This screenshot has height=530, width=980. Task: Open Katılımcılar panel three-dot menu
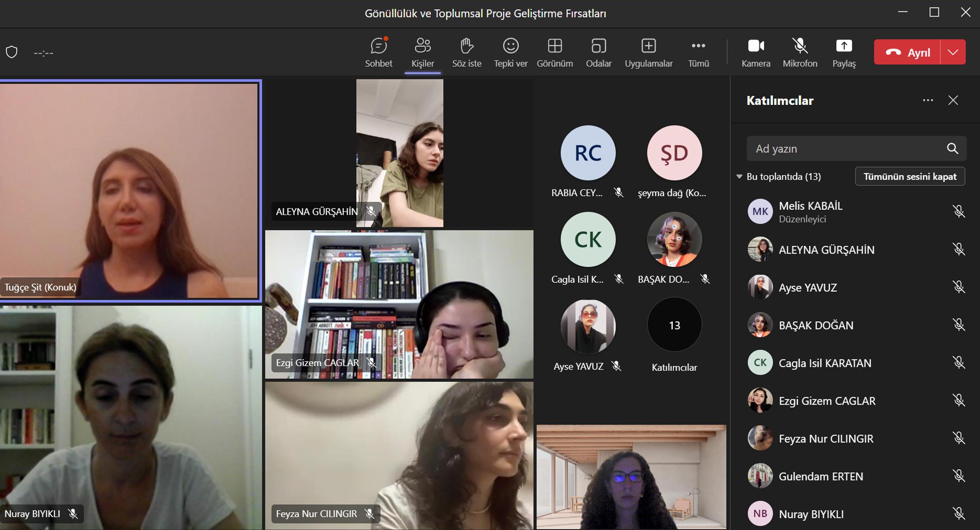point(928,100)
